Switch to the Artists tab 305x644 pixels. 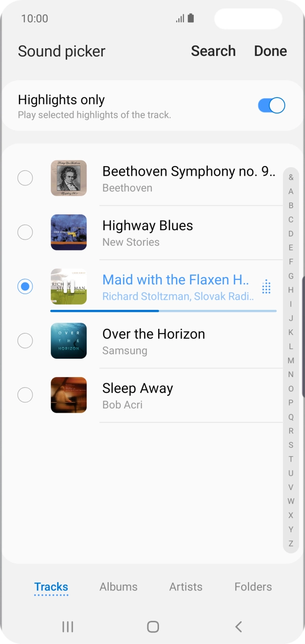coord(186,587)
